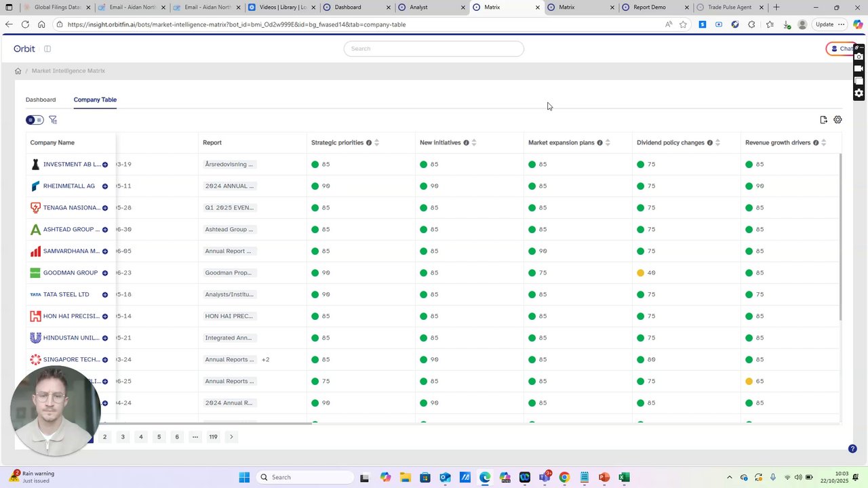This screenshot has width=868, height=488.
Task: Switch to Trade Pulse Agent browser tab
Action: coord(730,7)
